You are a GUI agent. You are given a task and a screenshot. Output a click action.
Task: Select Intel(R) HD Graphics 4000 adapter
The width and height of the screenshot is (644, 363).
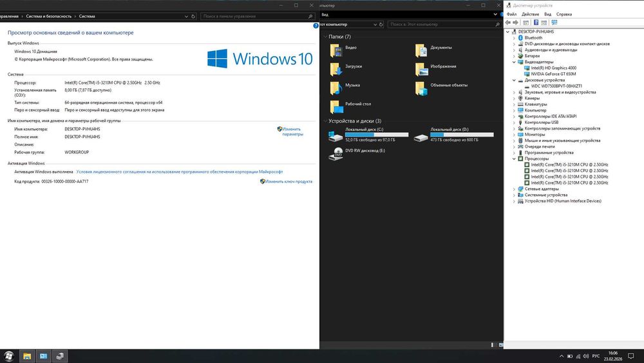[x=553, y=68]
